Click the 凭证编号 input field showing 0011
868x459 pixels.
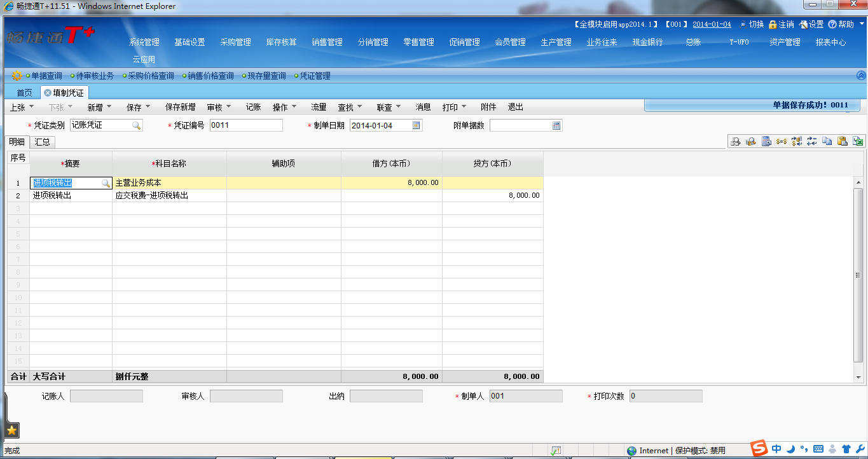246,125
